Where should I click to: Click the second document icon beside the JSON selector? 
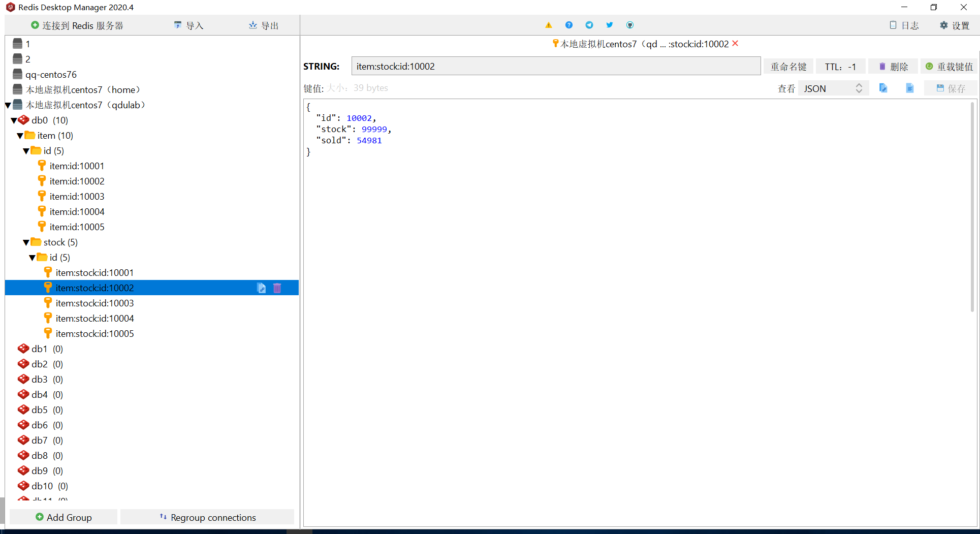910,88
